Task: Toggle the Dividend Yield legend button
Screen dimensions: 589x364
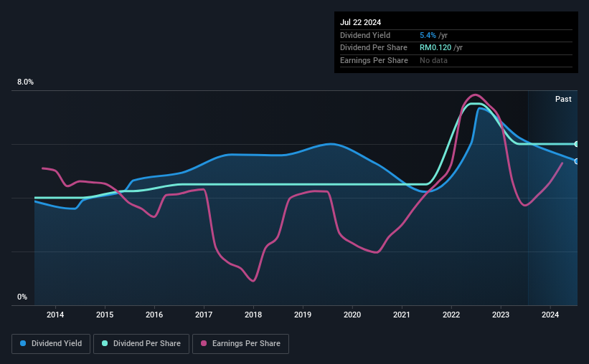Action: (x=51, y=344)
